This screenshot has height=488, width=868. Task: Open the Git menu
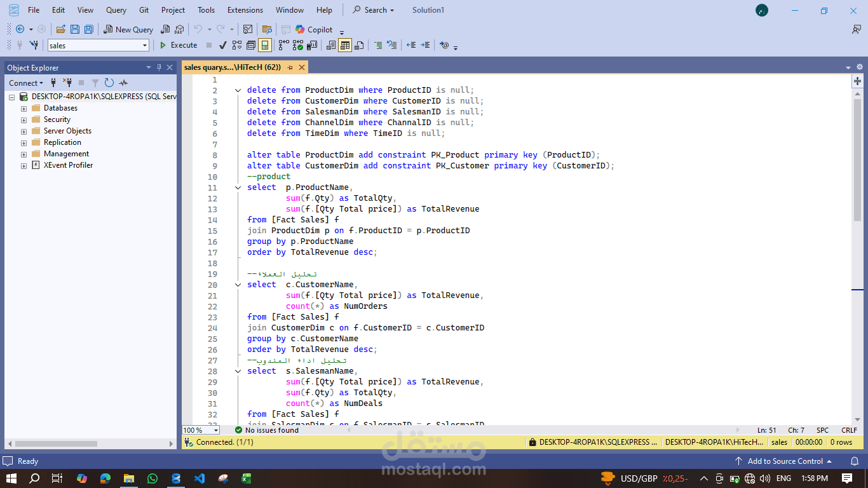pyautogui.click(x=144, y=10)
